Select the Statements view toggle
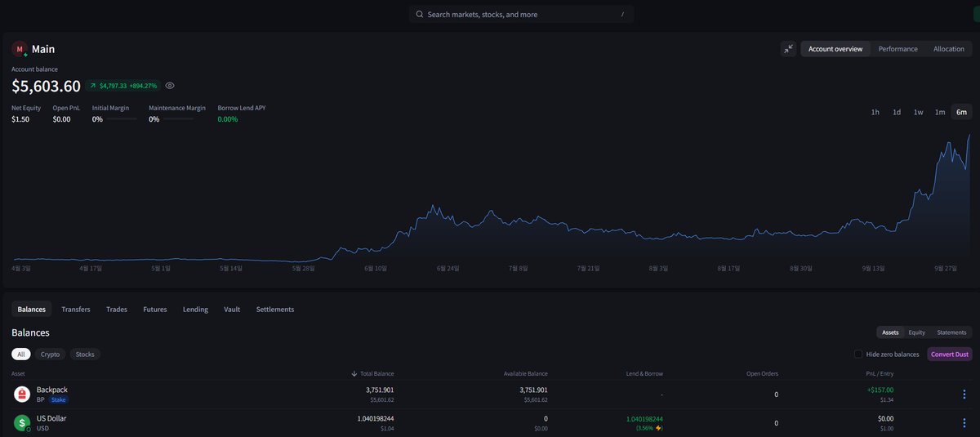The height and width of the screenshot is (437, 980). coord(951,332)
